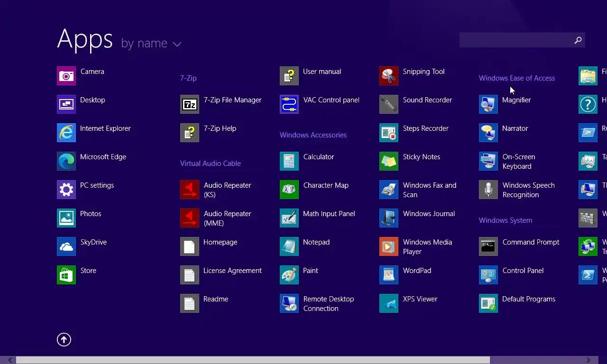Launch Remote Desktop Connection icon

coord(289,303)
